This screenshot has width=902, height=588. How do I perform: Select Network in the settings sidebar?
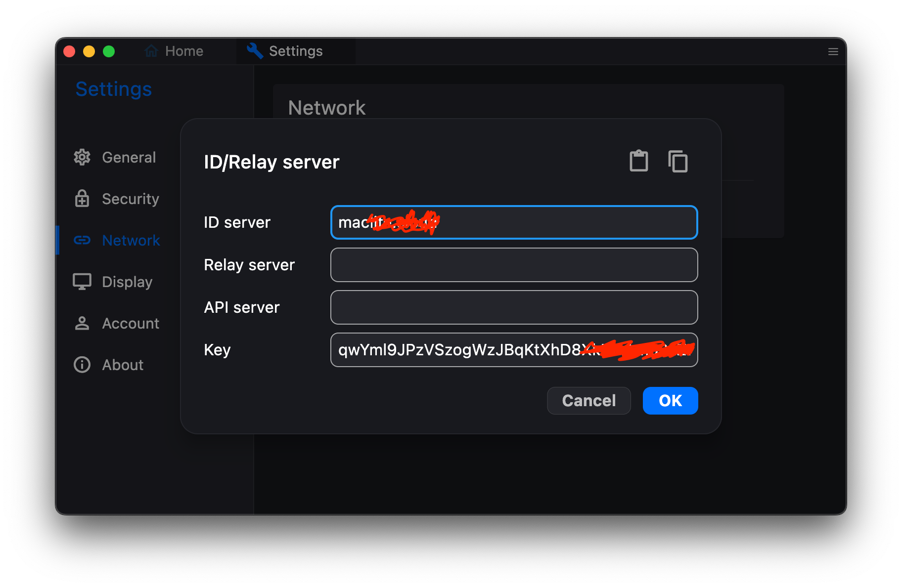[131, 240]
